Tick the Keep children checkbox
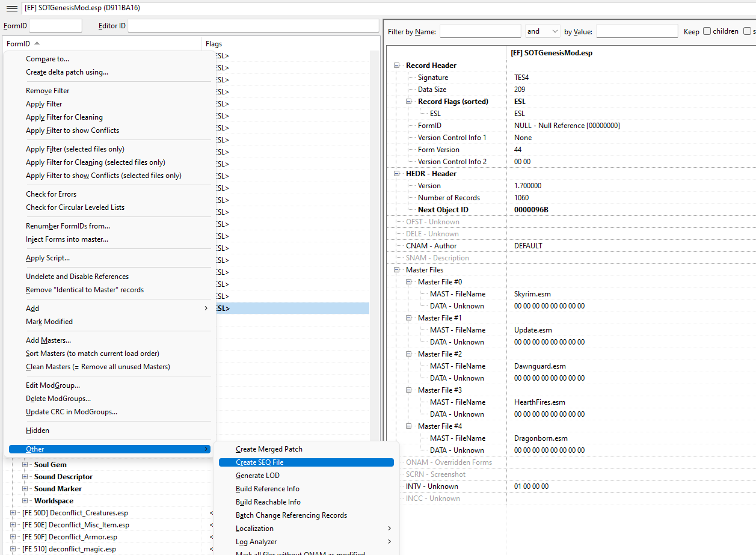Viewport: 756px width, 555px height. pos(707,31)
